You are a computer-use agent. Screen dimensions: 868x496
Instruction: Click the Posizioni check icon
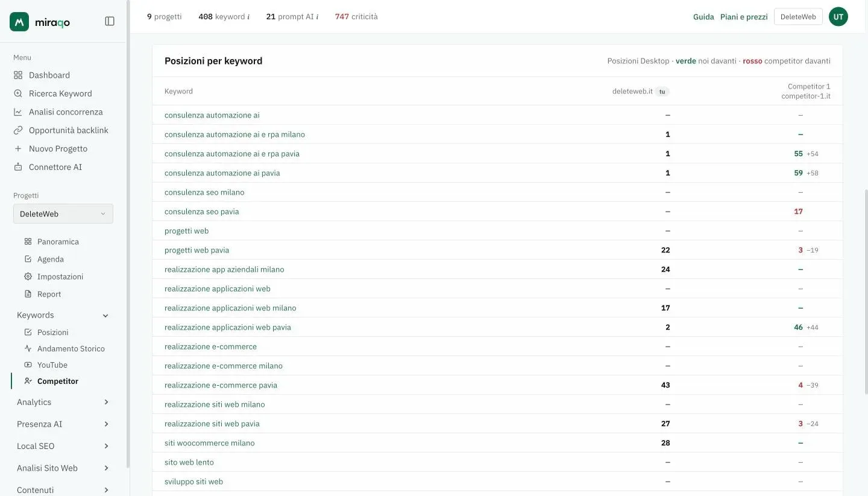click(x=28, y=332)
